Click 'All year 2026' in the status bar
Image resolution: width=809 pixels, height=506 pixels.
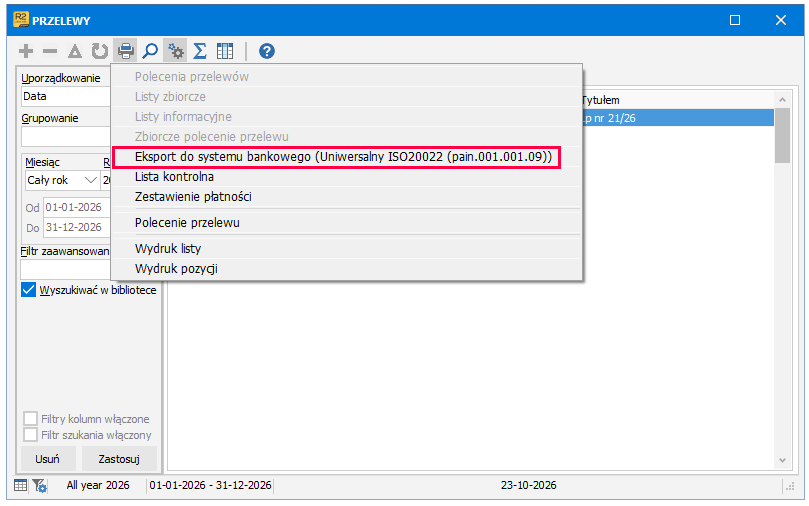click(98, 485)
